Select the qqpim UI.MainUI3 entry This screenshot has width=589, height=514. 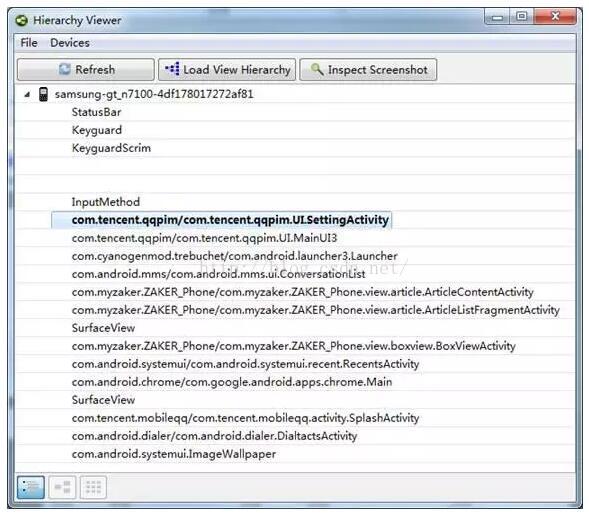pyautogui.click(x=204, y=238)
